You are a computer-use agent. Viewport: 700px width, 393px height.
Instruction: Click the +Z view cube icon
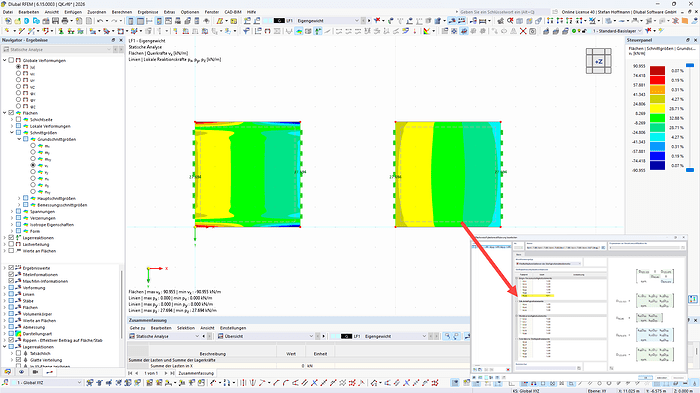point(598,61)
